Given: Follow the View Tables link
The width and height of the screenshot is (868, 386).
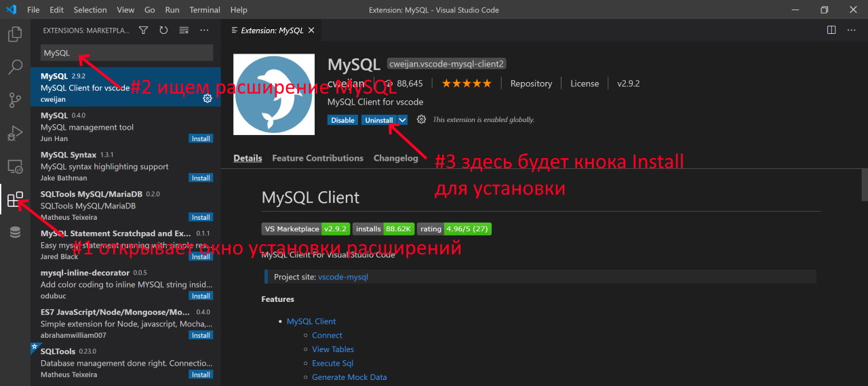Looking at the screenshot, I should (333, 349).
